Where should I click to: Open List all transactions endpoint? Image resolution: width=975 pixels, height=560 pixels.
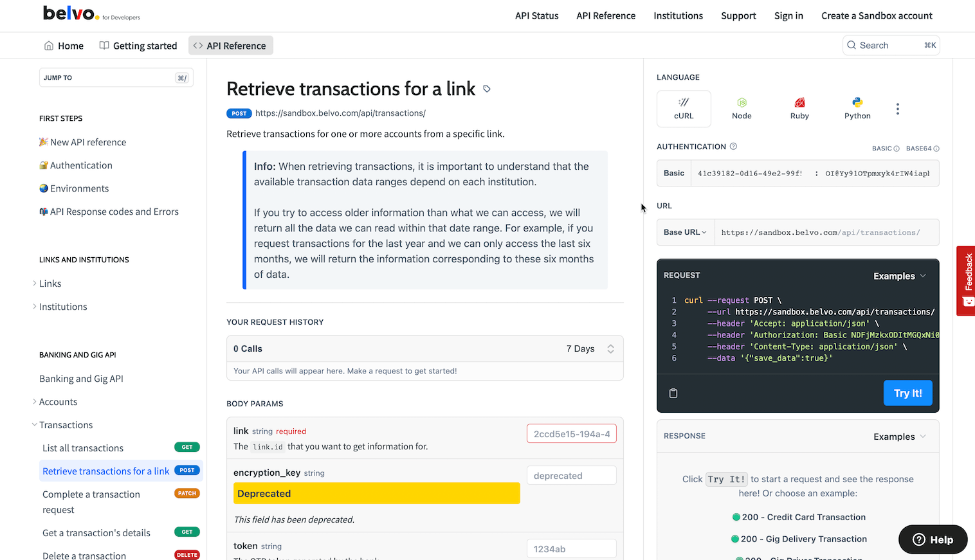click(x=121, y=448)
